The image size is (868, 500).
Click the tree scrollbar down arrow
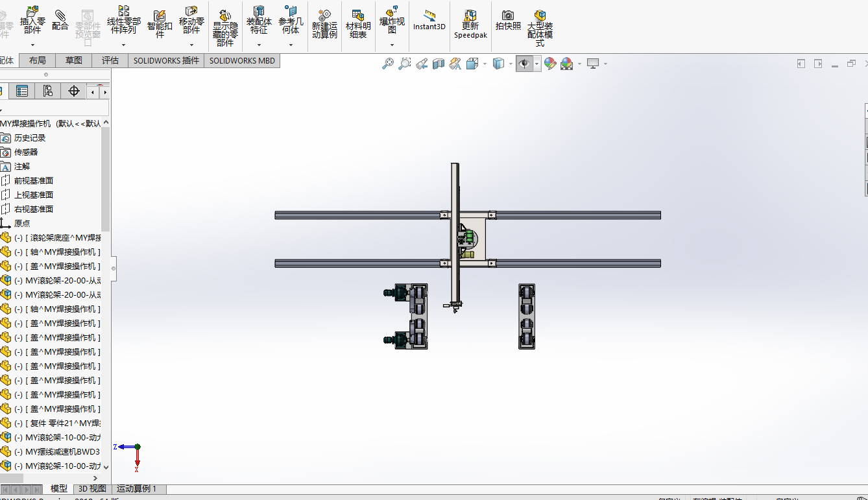coord(106,466)
